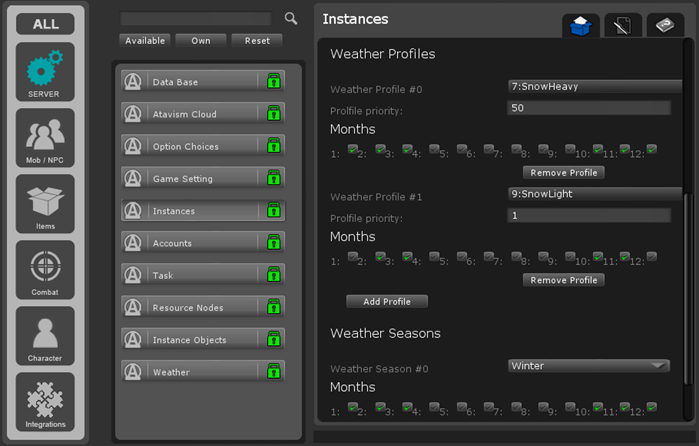The height and width of the screenshot is (446, 699).
Task: Click the green lock on Weather row
Action: click(x=273, y=372)
